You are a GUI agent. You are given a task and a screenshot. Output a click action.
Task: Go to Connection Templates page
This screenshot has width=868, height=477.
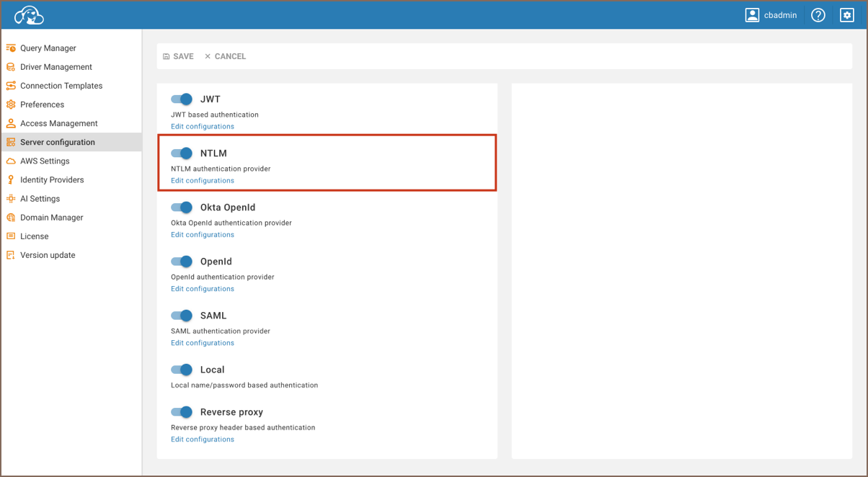pyautogui.click(x=61, y=86)
